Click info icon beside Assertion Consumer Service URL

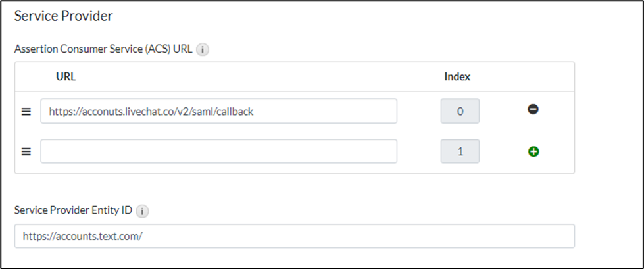tap(203, 49)
